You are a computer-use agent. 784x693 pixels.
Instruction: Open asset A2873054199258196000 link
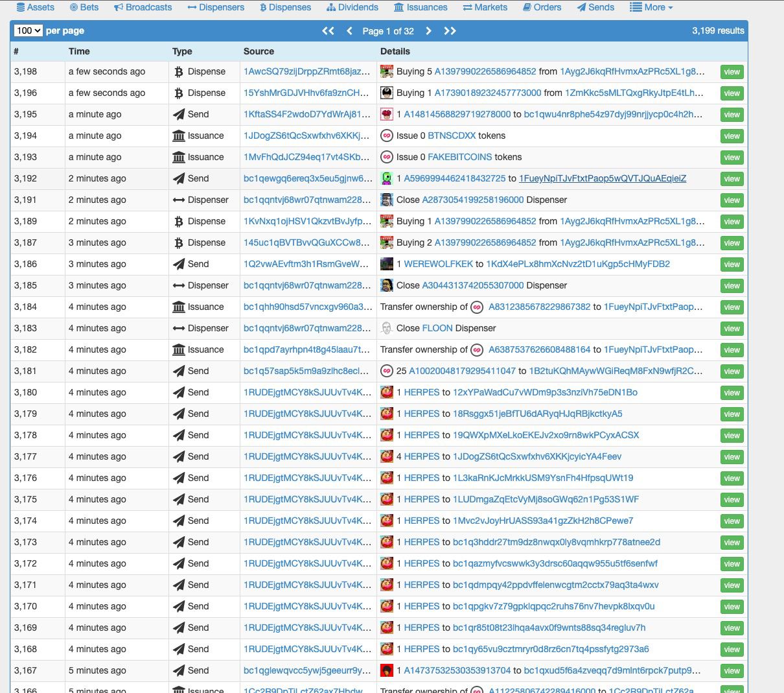click(473, 200)
